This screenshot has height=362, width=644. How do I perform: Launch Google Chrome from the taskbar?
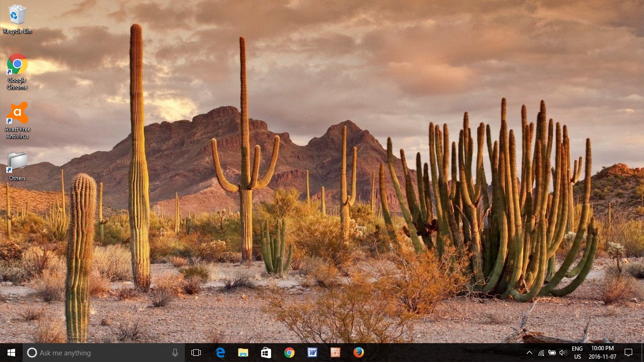coord(289,353)
